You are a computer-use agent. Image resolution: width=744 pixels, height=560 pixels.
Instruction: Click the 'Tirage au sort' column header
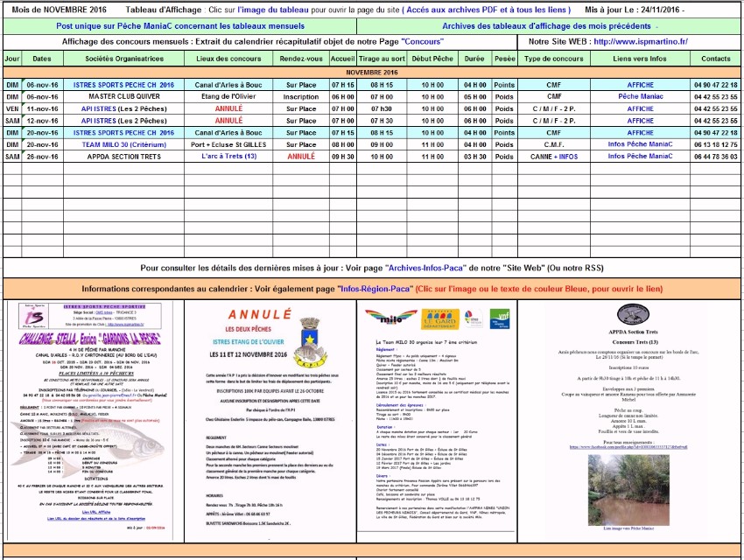click(x=382, y=59)
